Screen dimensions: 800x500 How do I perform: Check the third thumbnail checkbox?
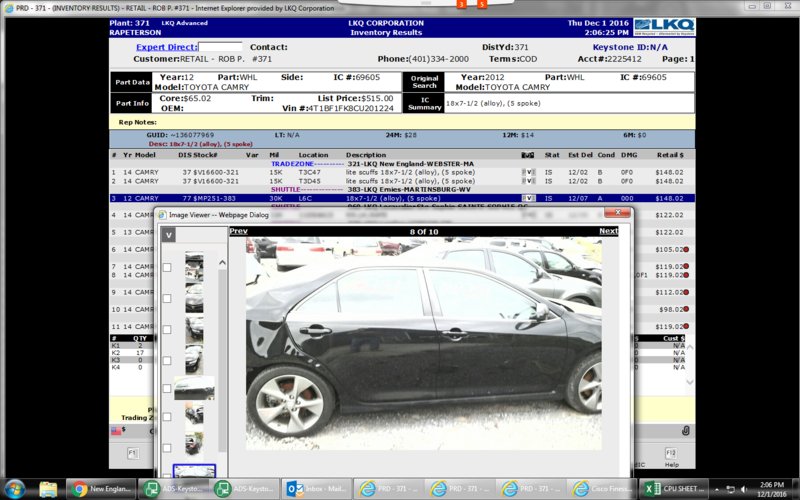167,330
